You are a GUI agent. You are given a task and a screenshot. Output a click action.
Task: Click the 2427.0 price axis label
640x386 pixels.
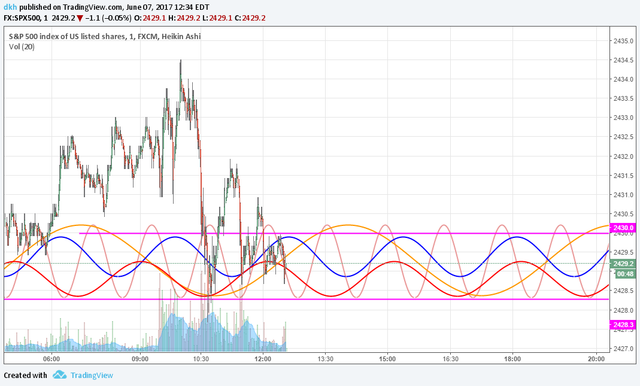point(624,348)
